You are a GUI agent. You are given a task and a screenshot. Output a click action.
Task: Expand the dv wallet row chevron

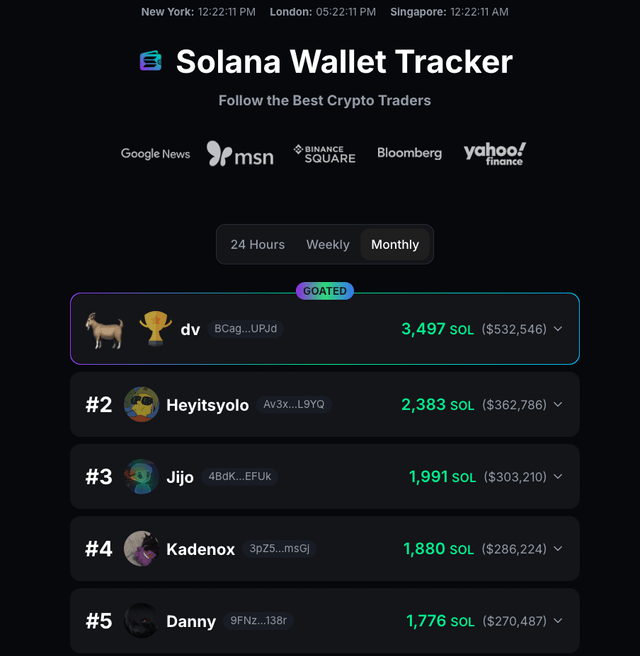[x=558, y=329]
